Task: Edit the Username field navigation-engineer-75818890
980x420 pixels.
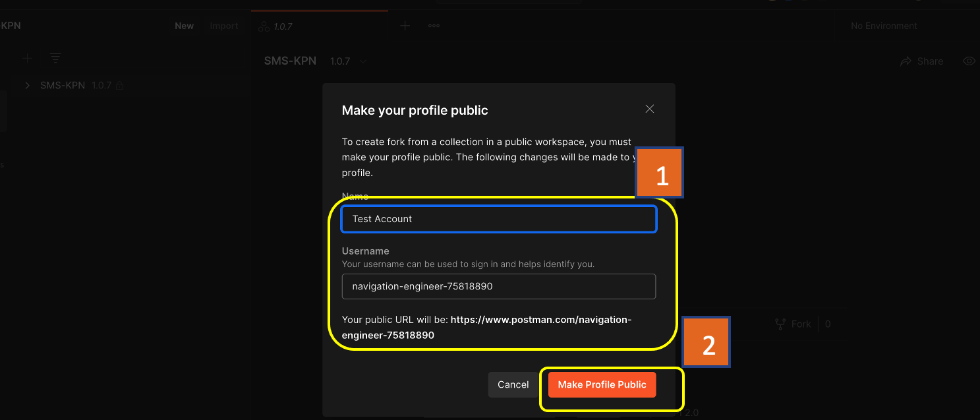Action: (x=499, y=286)
